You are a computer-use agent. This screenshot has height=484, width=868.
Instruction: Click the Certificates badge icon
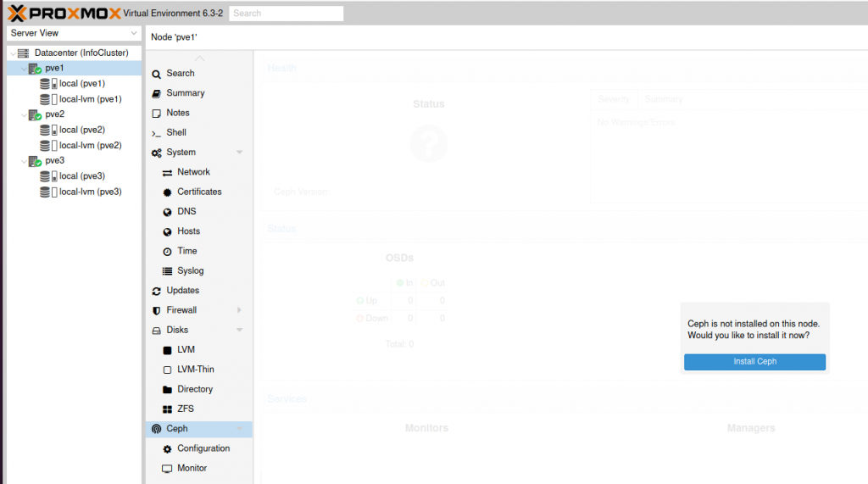167,192
